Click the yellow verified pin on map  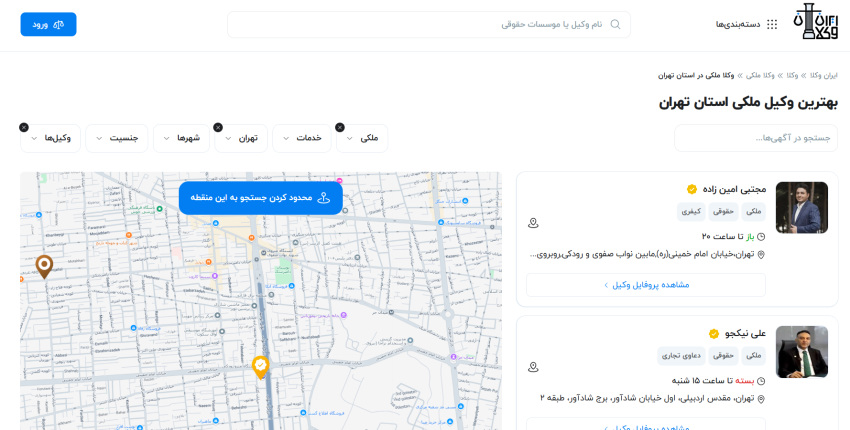pyautogui.click(x=261, y=367)
